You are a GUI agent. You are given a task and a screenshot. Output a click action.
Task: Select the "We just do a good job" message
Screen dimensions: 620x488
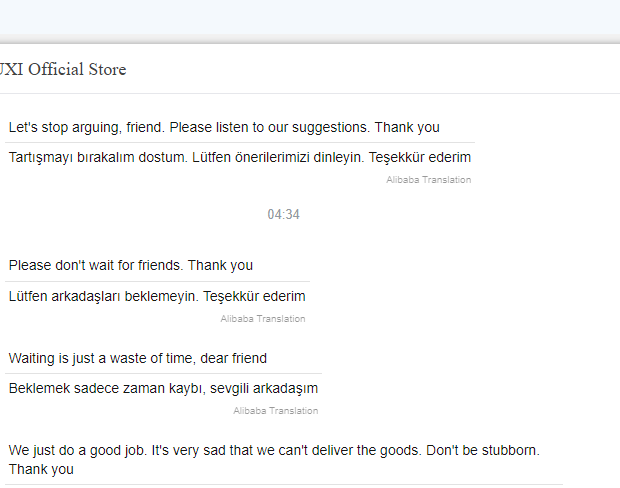pyautogui.click(x=274, y=460)
